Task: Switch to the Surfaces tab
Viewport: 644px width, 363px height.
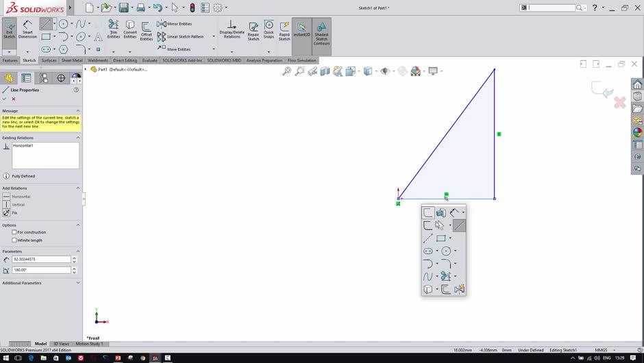Action: pos(49,60)
